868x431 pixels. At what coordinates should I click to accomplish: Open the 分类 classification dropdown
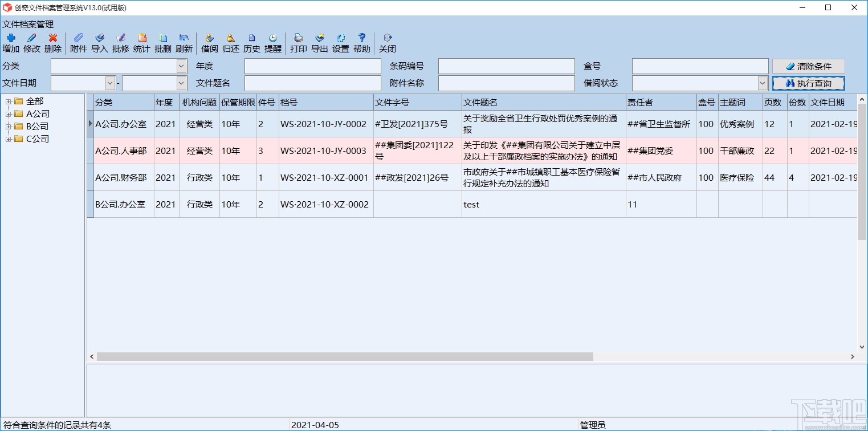click(x=181, y=66)
